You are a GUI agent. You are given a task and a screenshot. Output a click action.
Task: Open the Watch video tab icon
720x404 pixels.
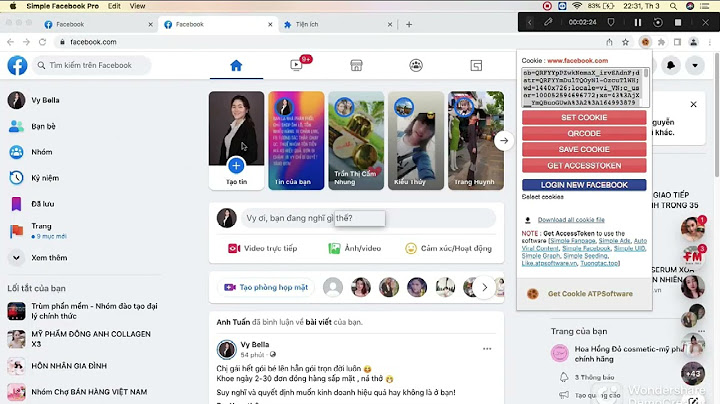coord(297,65)
